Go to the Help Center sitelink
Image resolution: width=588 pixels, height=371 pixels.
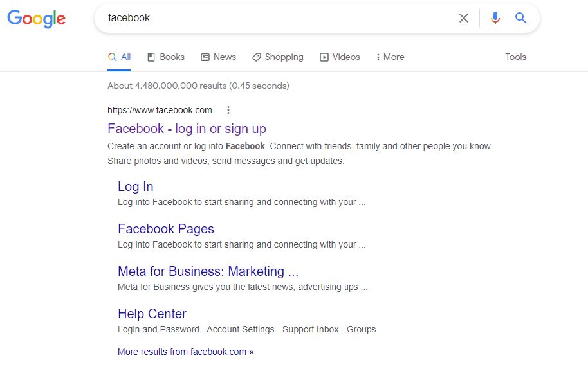(152, 314)
